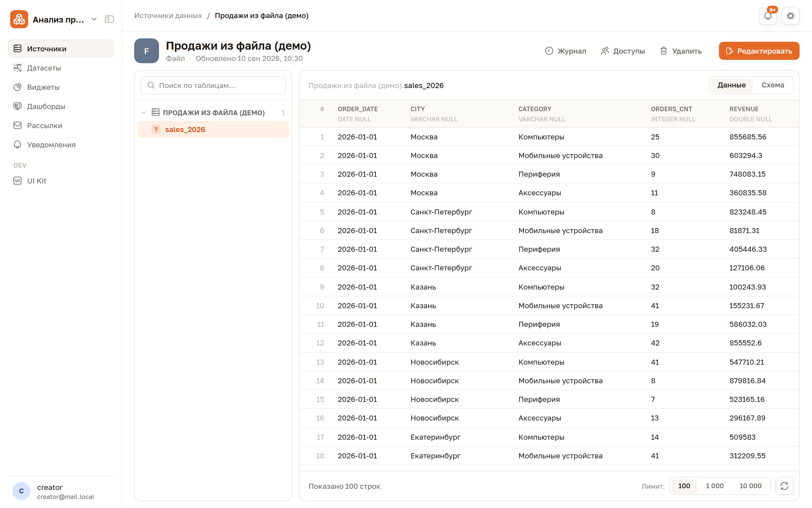
Task: Click the refresh data icon
Action: coord(784,486)
